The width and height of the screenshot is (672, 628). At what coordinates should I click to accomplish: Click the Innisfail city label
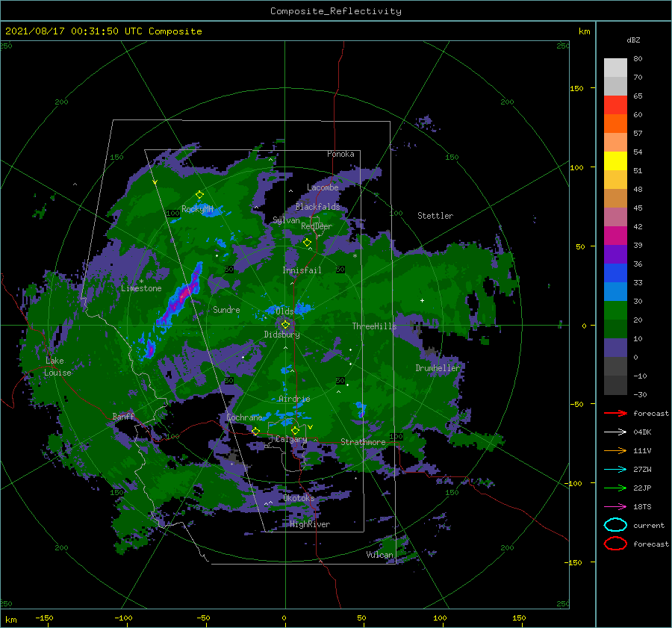pyautogui.click(x=302, y=270)
